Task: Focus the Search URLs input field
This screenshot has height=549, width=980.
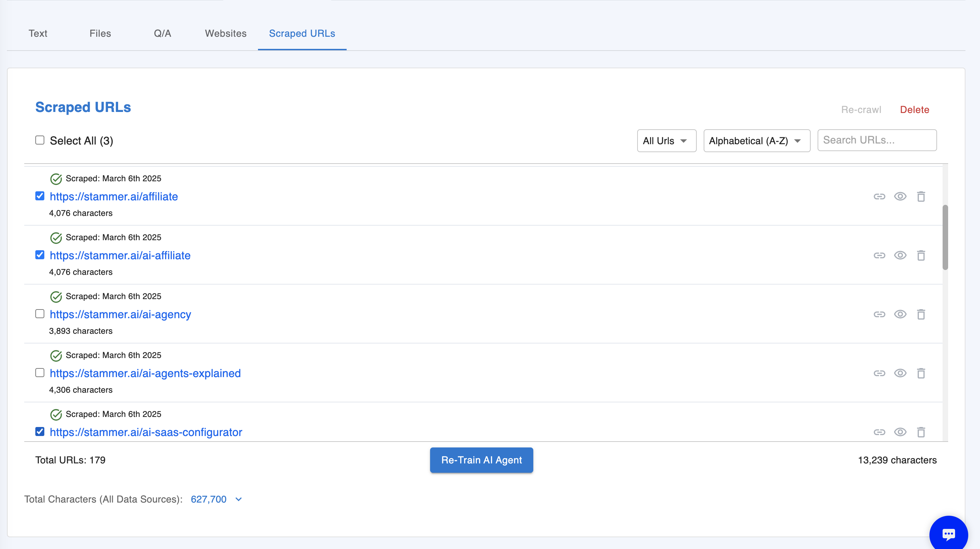Action: click(877, 140)
